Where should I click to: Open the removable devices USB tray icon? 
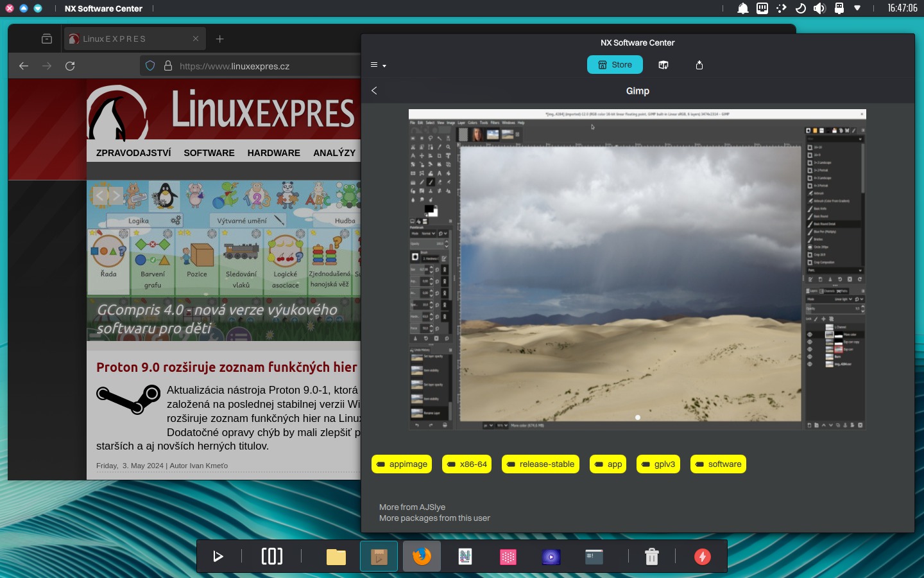pyautogui.click(x=839, y=8)
